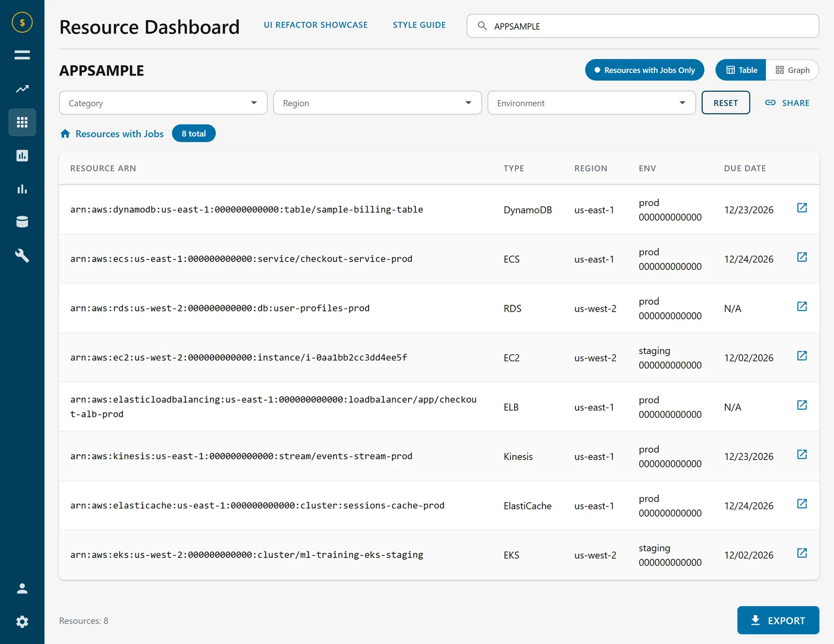Click home icon beside Resources with Jobs
The width and height of the screenshot is (834, 644).
click(65, 134)
